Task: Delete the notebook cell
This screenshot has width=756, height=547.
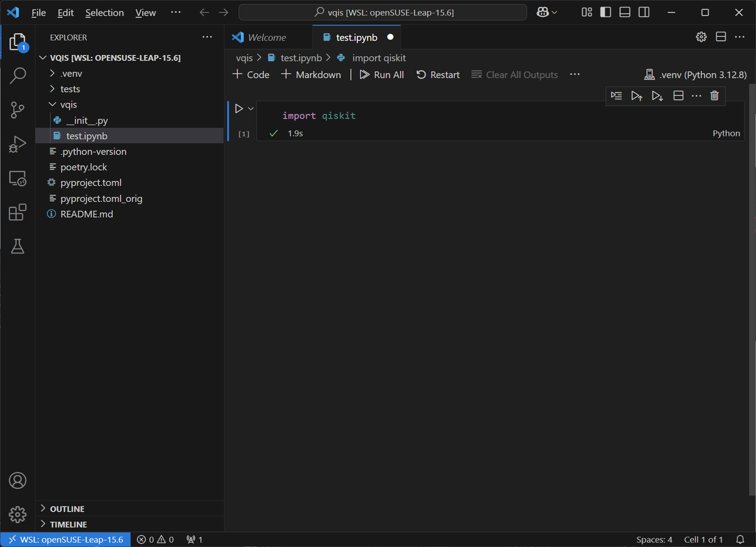Action: [x=714, y=96]
